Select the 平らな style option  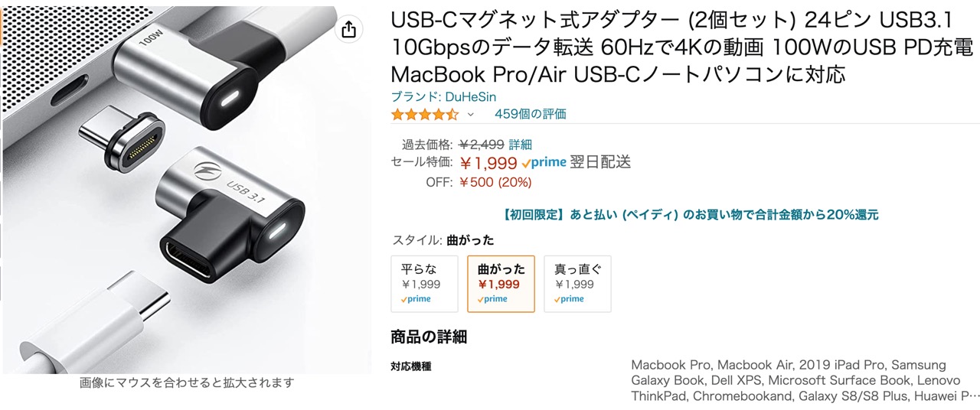point(425,284)
